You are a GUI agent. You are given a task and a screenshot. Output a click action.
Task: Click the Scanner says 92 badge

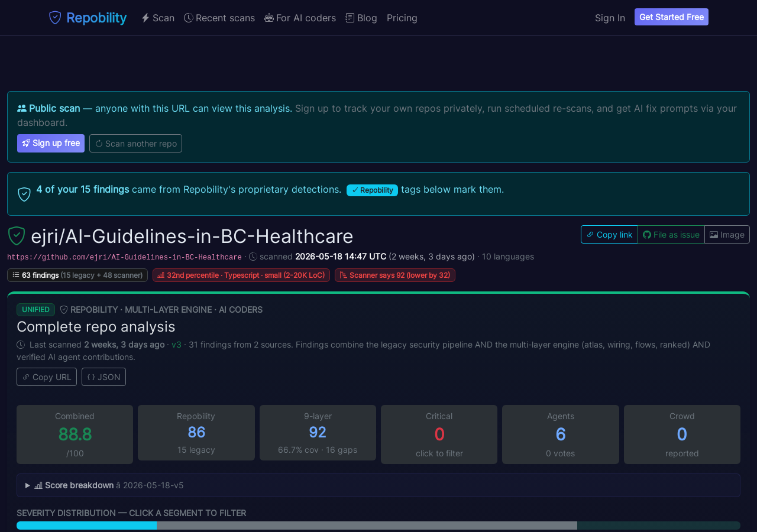click(x=395, y=275)
